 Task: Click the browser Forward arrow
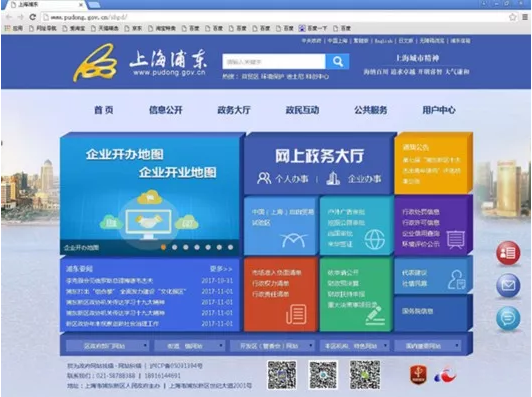(x=21, y=17)
